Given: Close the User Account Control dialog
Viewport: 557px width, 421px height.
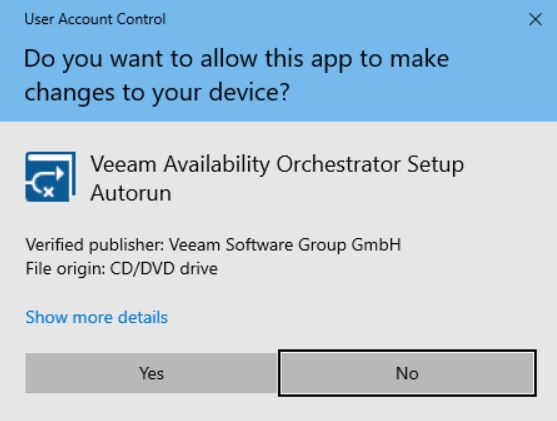Looking at the screenshot, I should pos(535,19).
